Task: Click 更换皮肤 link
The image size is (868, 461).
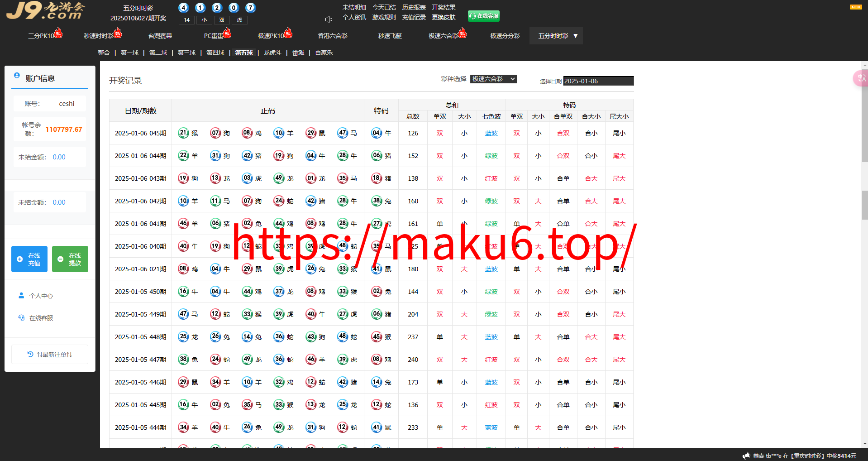Action: click(x=444, y=17)
